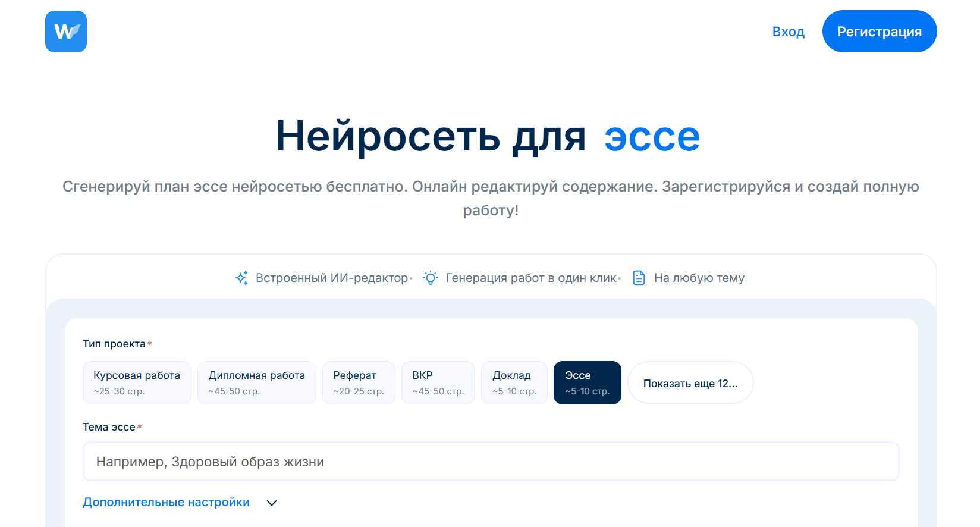Open the Вход login link

point(788,32)
